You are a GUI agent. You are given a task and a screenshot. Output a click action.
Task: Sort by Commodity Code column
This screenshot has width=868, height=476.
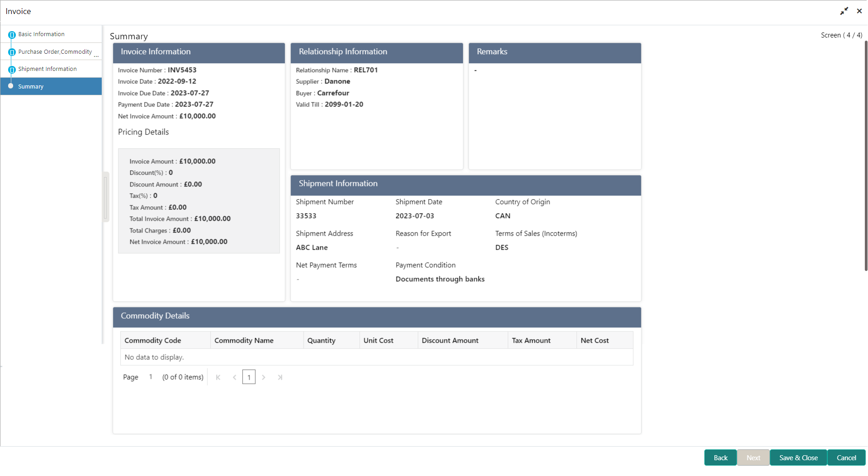click(x=165, y=341)
